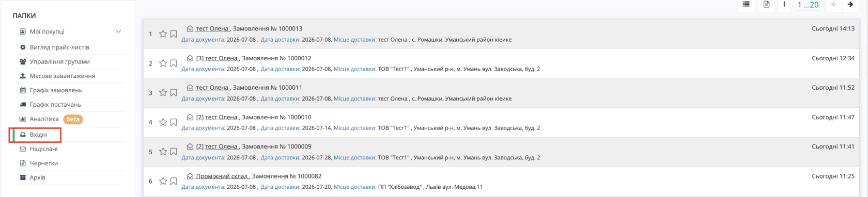868x197 pixels.
Task: Expand the Мої покупці chevron
Action: tap(118, 31)
